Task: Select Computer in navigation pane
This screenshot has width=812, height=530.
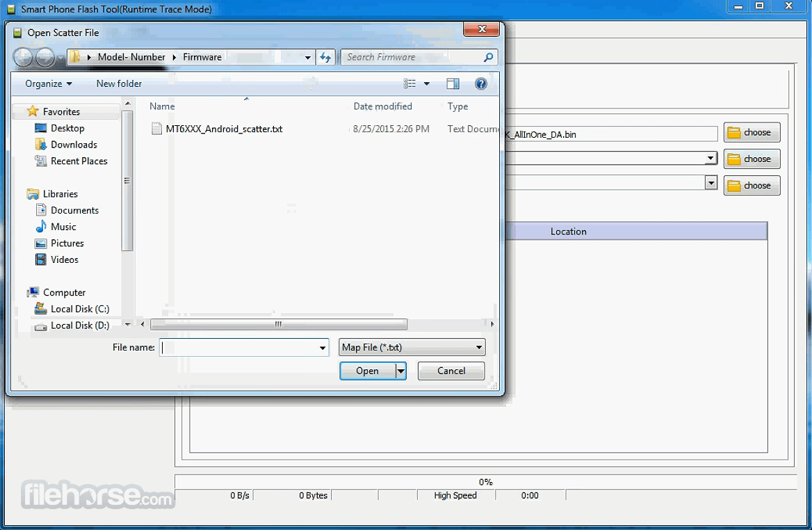Action: point(64,293)
